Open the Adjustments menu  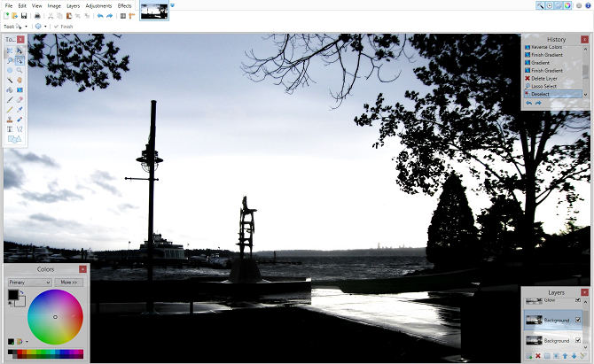click(98, 5)
